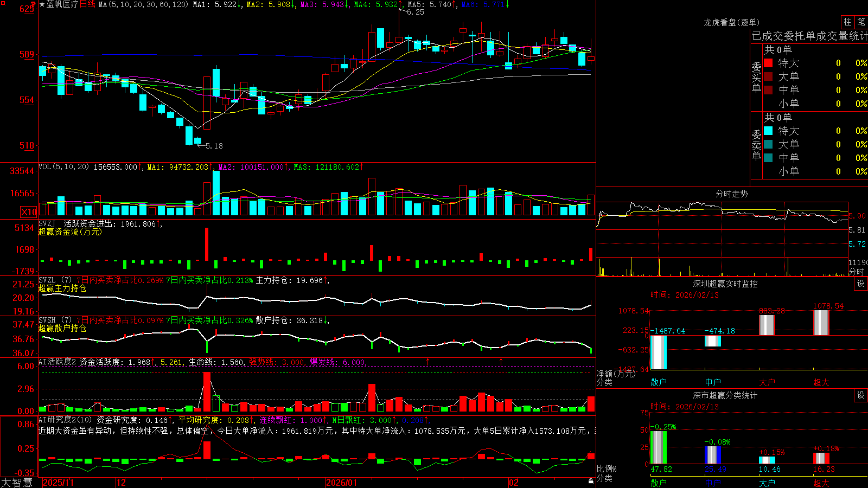Click the 大户 bar showing 883.28
Screen dimensions: 868x488
point(767,325)
